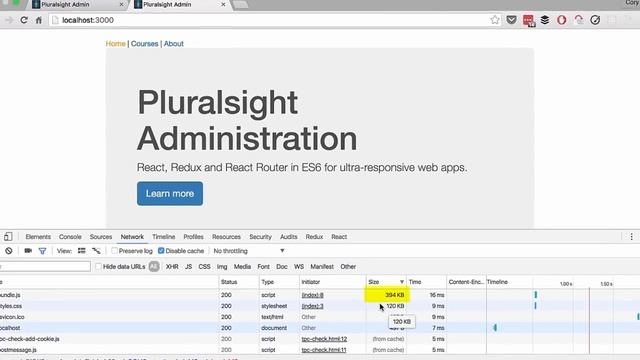The height and width of the screenshot is (360, 640).
Task: Open the About nav link
Action: point(173,44)
